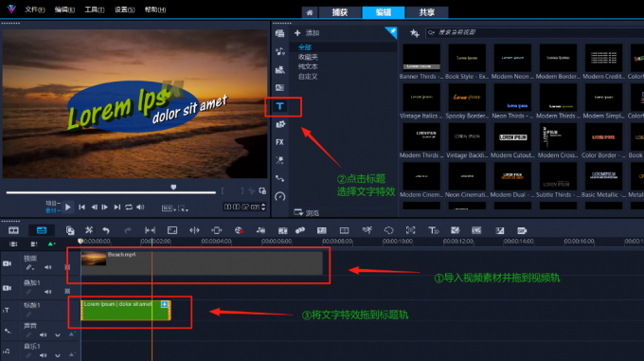Open the 工具 menu
This screenshot has width=644, height=361.
click(95, 9)
